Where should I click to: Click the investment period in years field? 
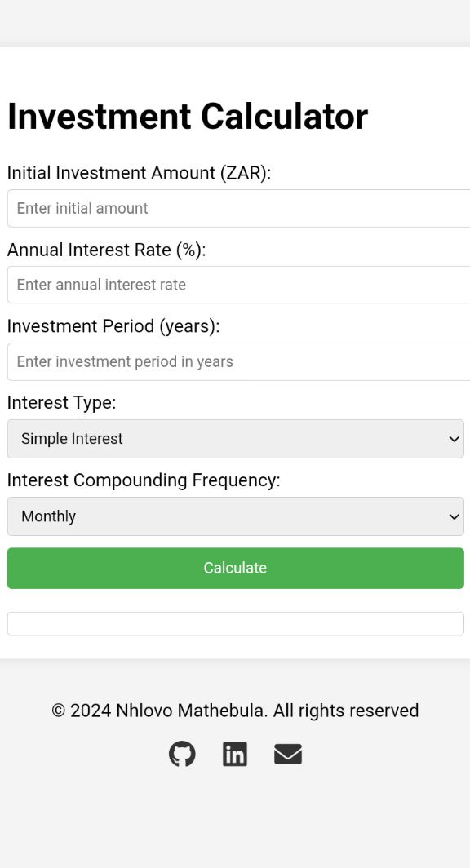click(235, 361)
